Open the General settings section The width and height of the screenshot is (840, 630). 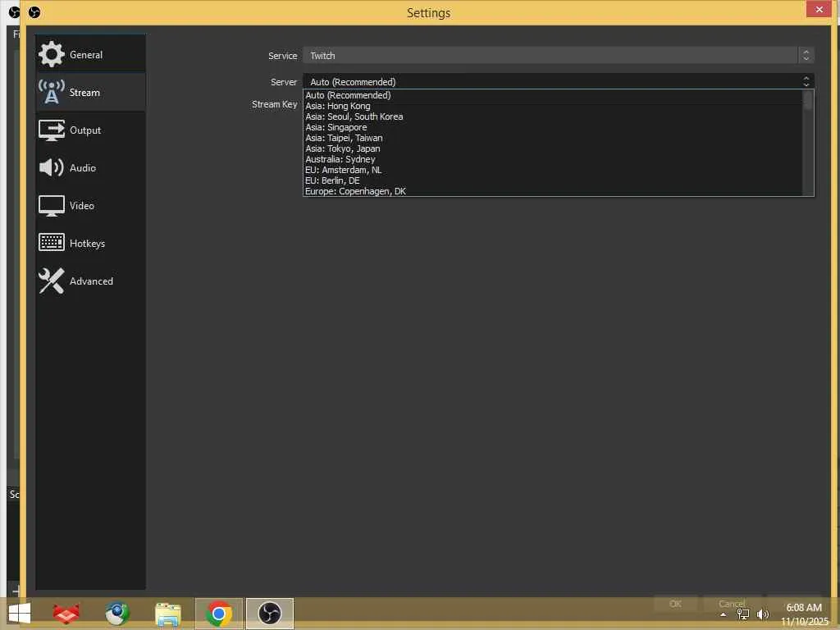point(90,55)
